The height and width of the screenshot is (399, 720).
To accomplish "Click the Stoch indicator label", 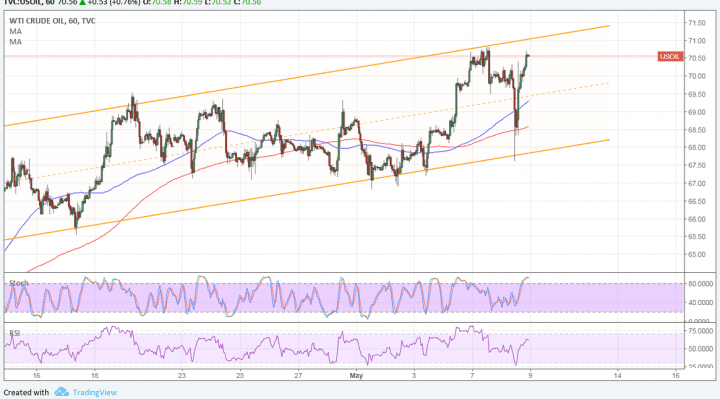I will [19, 283].
